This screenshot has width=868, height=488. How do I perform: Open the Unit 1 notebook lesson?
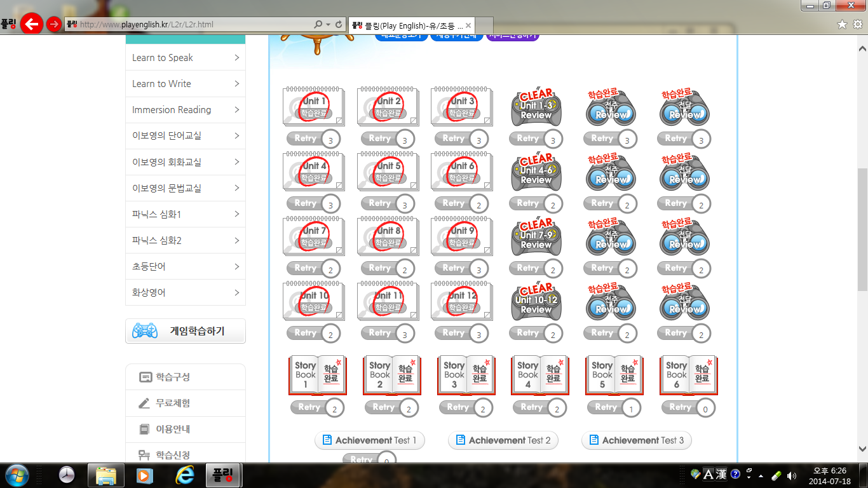point(313,107)
